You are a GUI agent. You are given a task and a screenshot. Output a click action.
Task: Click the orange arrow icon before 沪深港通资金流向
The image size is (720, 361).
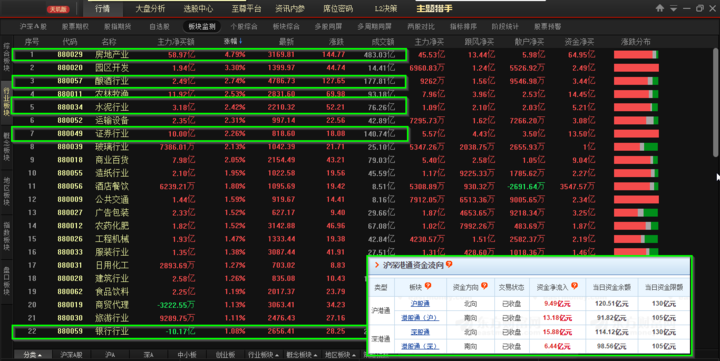377,265
